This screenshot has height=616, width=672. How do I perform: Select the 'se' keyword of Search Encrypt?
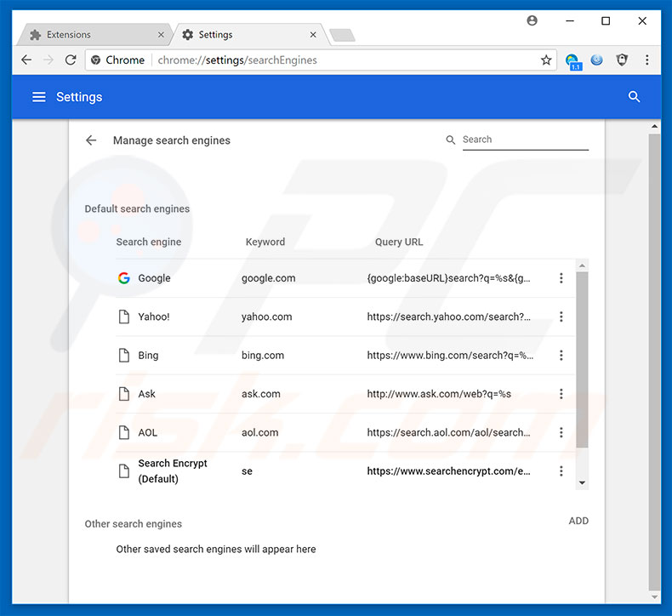point(247,471)
